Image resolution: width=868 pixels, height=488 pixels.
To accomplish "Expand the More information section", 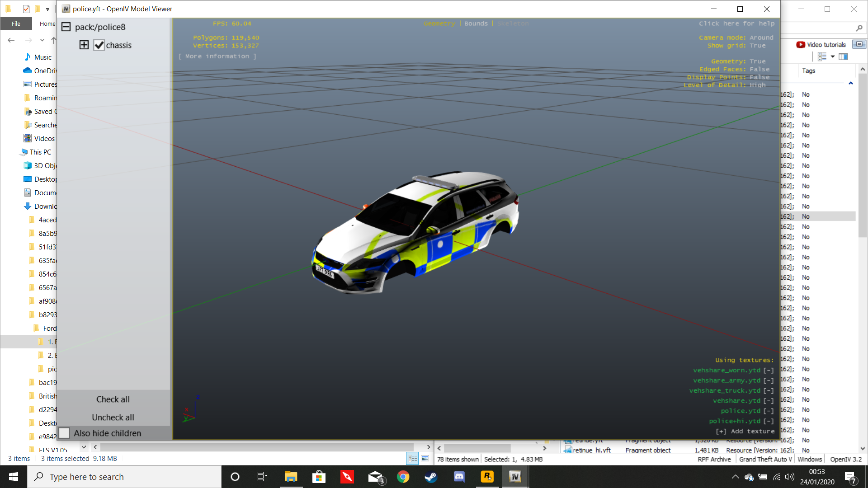I will click(x=217, y=56).
